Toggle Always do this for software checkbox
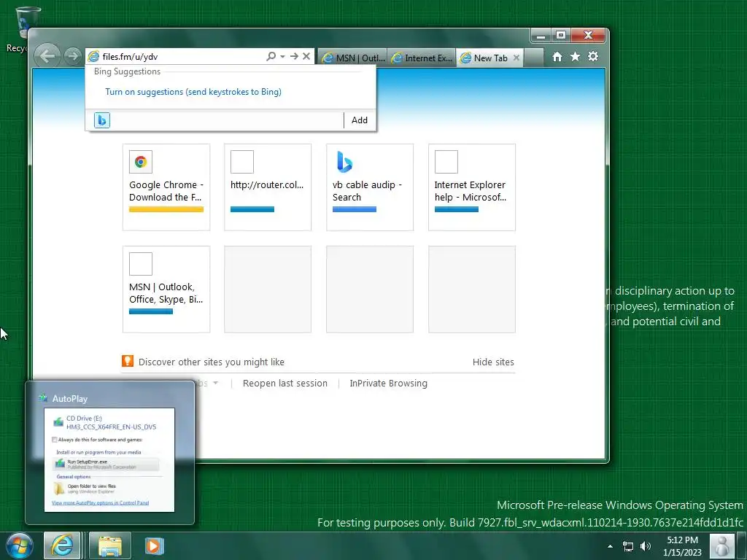This screenshot has height=560, width=747. coord(54,440)
